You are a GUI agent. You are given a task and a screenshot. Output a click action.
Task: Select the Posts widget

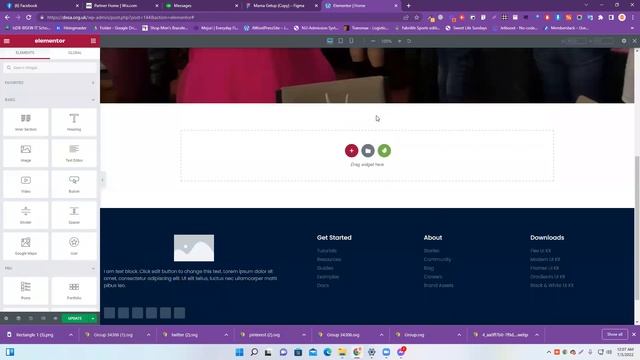pos(26,291)
